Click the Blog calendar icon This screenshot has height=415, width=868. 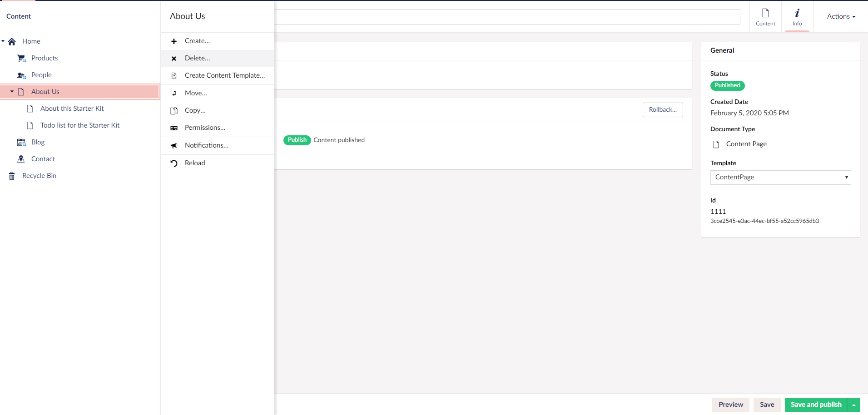point(21,142)
